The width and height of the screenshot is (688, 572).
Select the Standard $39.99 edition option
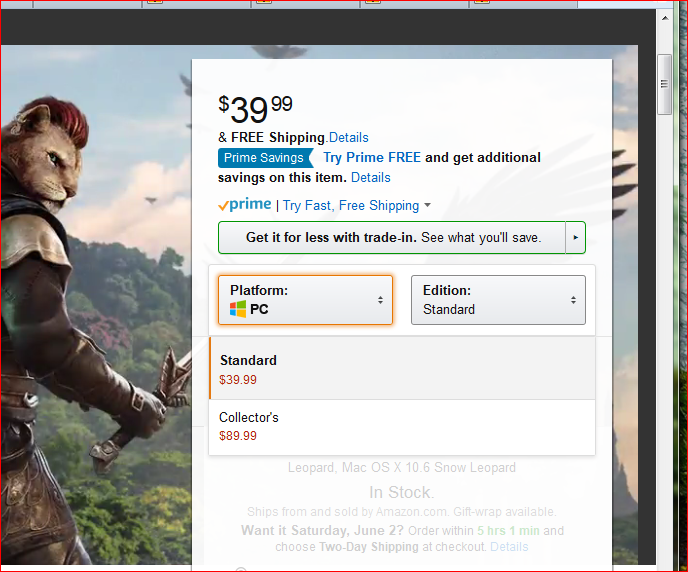coord(402,368)
